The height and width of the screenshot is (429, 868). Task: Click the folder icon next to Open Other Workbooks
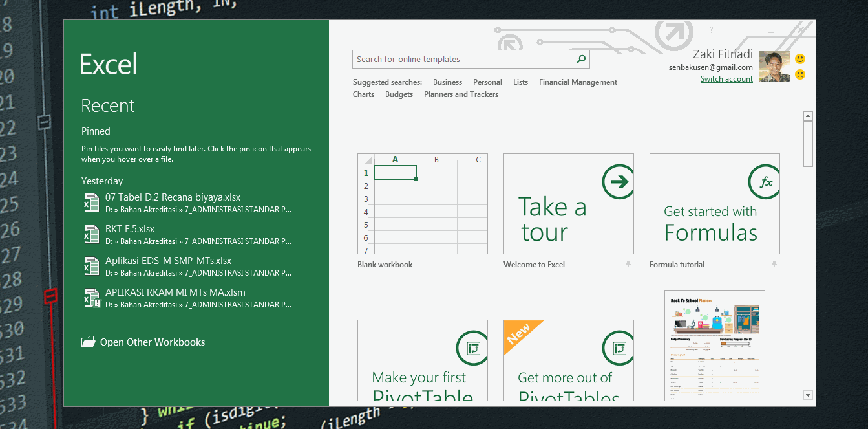(88, 342)
